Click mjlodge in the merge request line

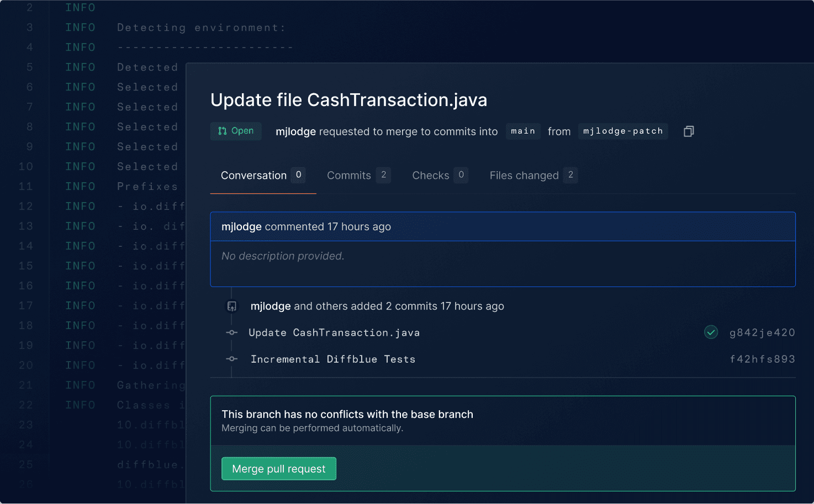(295, 131)
